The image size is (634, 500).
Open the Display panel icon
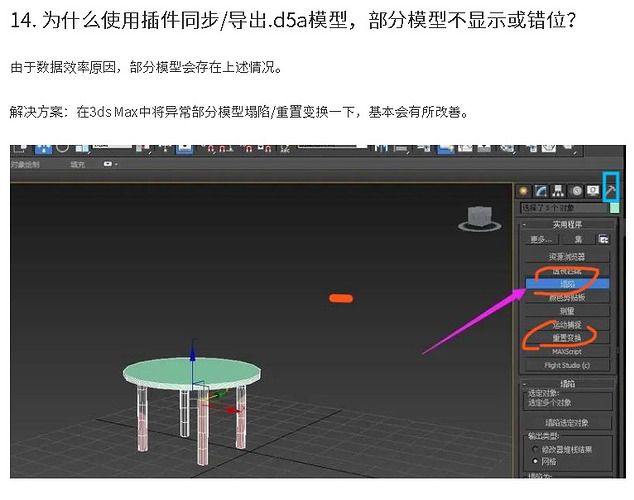(x=592, y=190)
